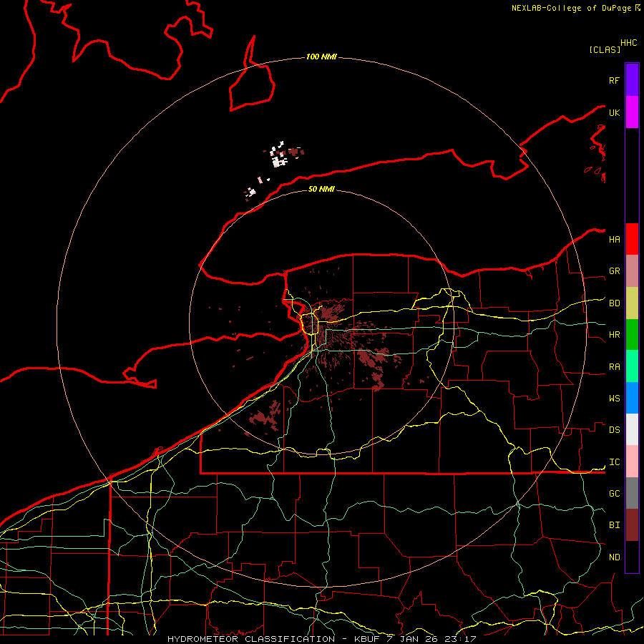Viewport: 644px width, 644px height.
Task: Click the BI brown legend swatch
Action: [x=632, y=525]
